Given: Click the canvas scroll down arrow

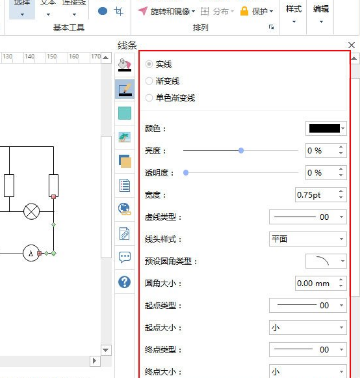Looking at the screenshot, I should 106,350.
